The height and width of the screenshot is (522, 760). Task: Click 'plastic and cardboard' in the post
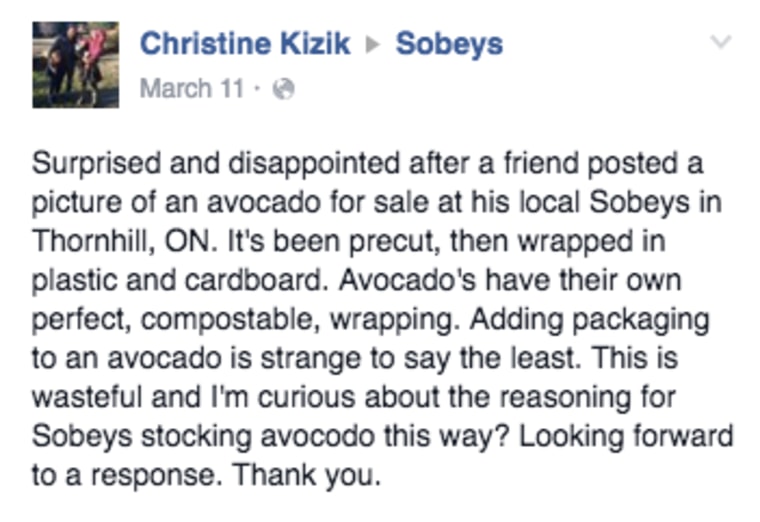pos(176,280)
